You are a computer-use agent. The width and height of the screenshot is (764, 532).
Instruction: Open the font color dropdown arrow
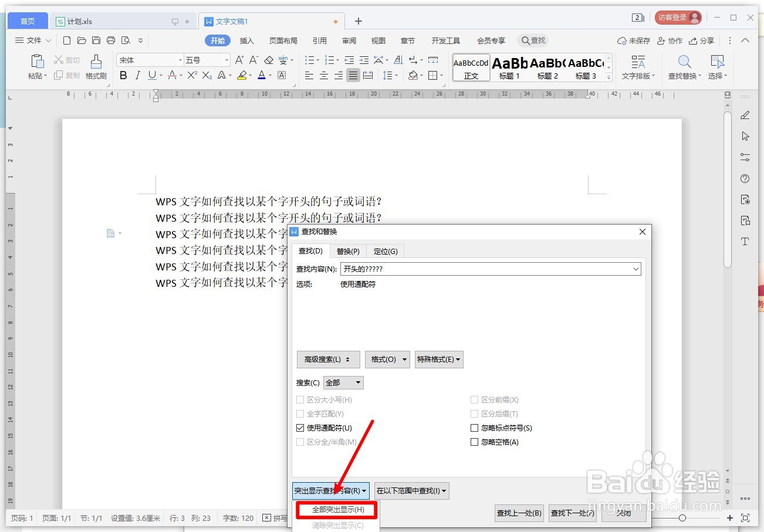(270, 75)
